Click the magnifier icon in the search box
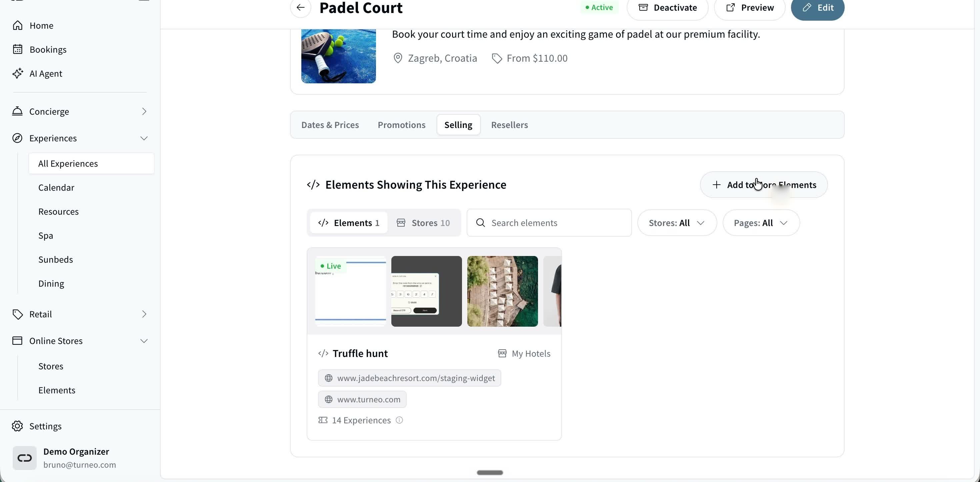Image resolution: width=980 pixels, height=482 pixels. pos(480,223)
